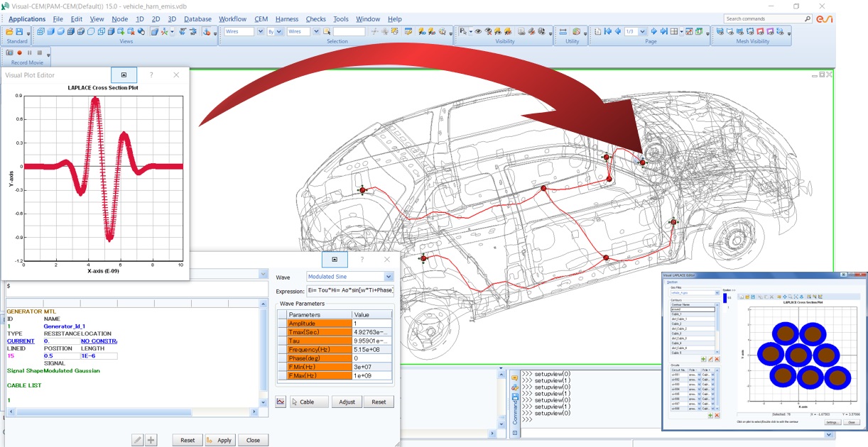Viewport: 868px width, 447px height.
Task: Open the Harness menu
Action: coord(286,19)
